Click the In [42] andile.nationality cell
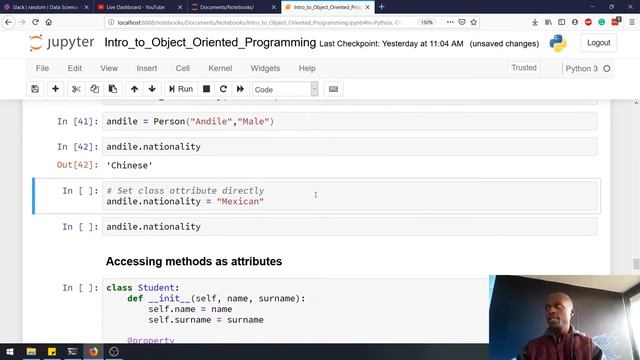The image size is (640, 360). point(350,147)
